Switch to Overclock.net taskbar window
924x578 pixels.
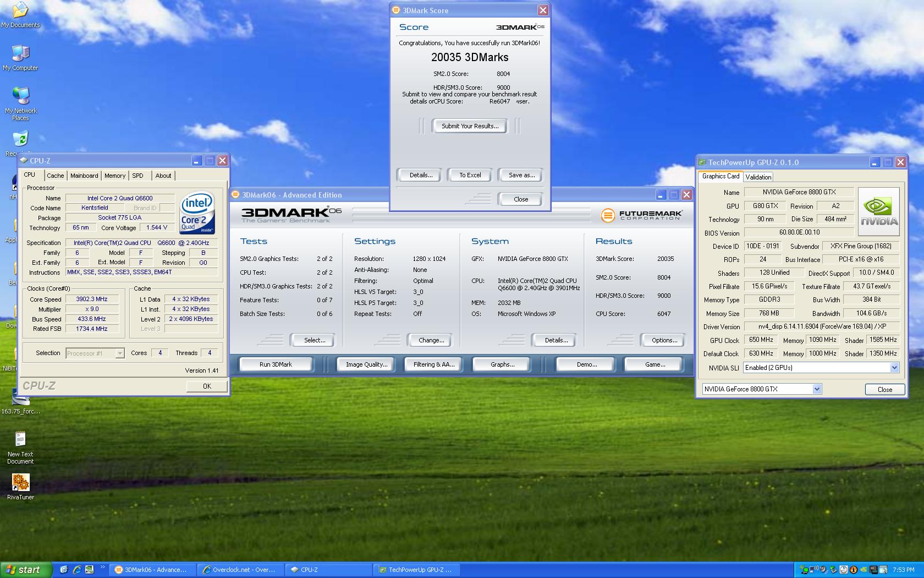click(241, 570)
